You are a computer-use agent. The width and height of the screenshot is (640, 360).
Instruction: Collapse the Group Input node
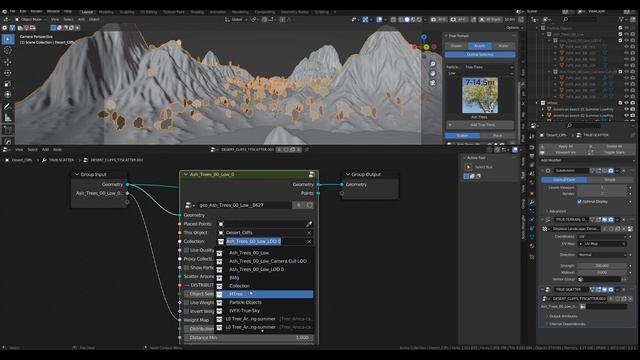coord(77,174)
